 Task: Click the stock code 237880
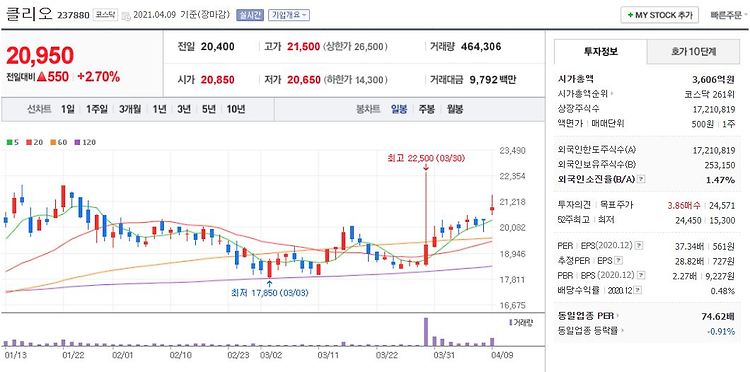tap(73, 15)
